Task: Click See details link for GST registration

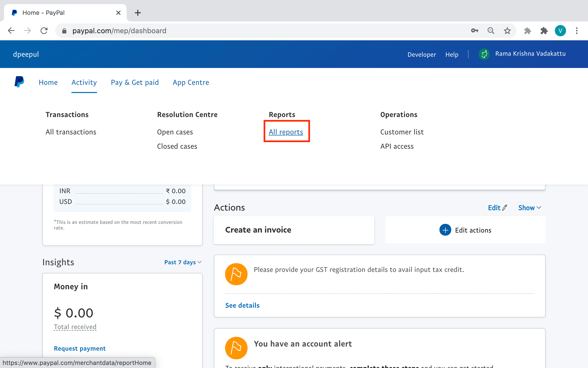Action: pos(242,305)
